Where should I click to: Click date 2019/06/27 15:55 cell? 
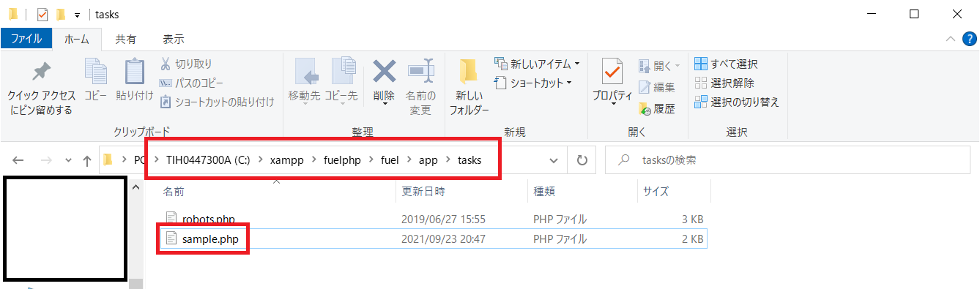tap(443, 219)
